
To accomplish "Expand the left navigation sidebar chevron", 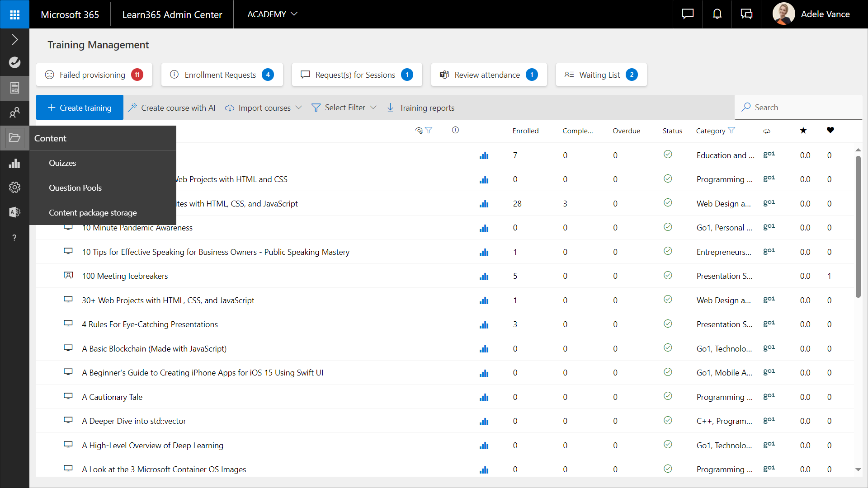I will (x=14, y=40).
